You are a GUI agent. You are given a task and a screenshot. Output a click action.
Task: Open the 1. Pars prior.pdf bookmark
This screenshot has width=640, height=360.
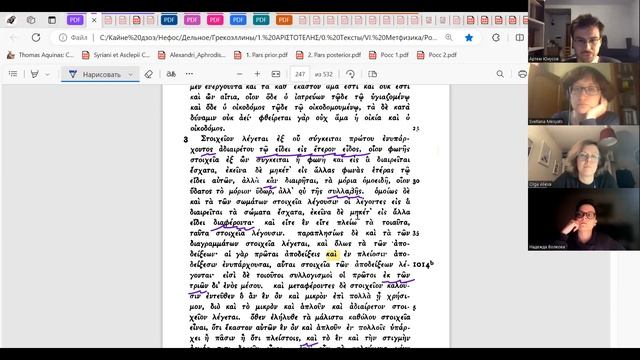261,55
